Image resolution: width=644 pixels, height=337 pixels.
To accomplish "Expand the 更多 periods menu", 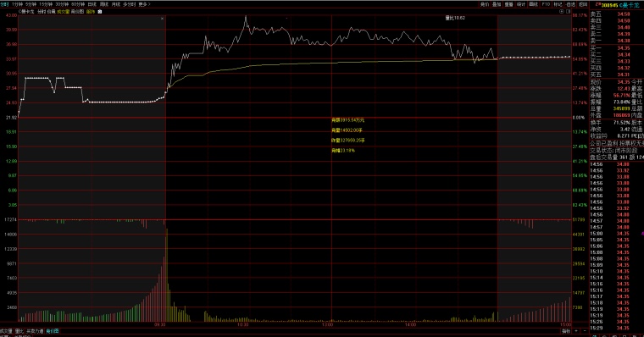I will [145, 4].
